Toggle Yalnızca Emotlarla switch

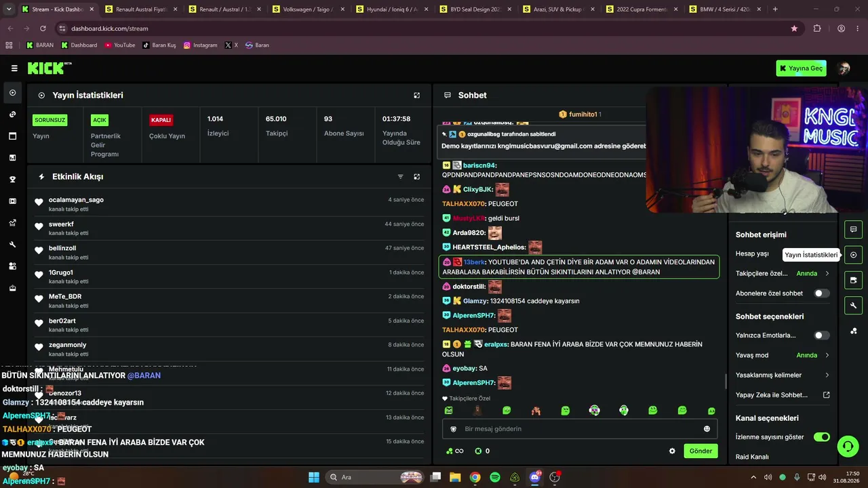(x=821, y=335)
